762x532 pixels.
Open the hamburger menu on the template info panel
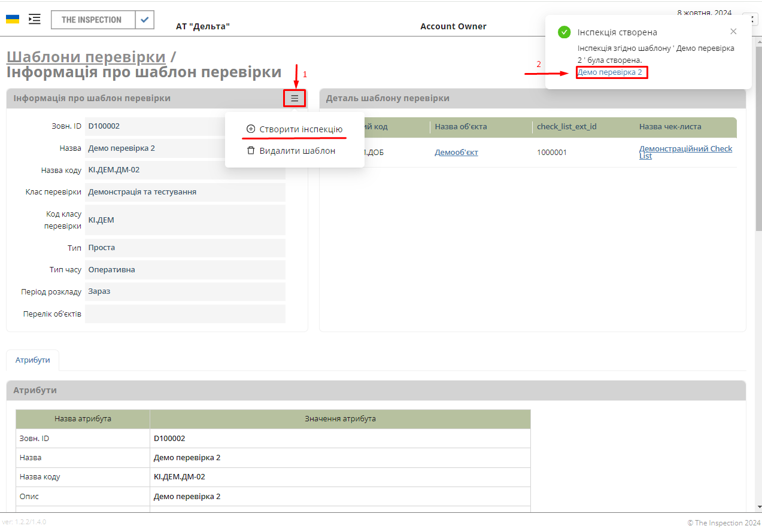[x=294, y=98]
